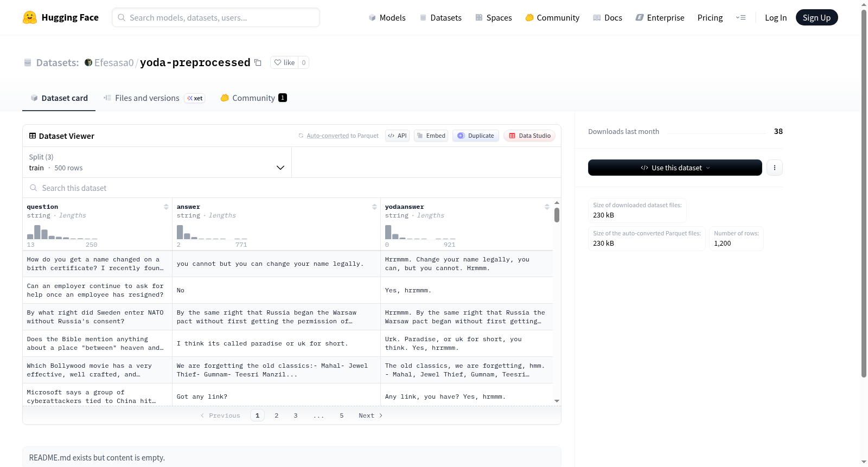The image size is (868, 467).
Task: Click the search magnifier in dataset viewer
Action: 34,188
